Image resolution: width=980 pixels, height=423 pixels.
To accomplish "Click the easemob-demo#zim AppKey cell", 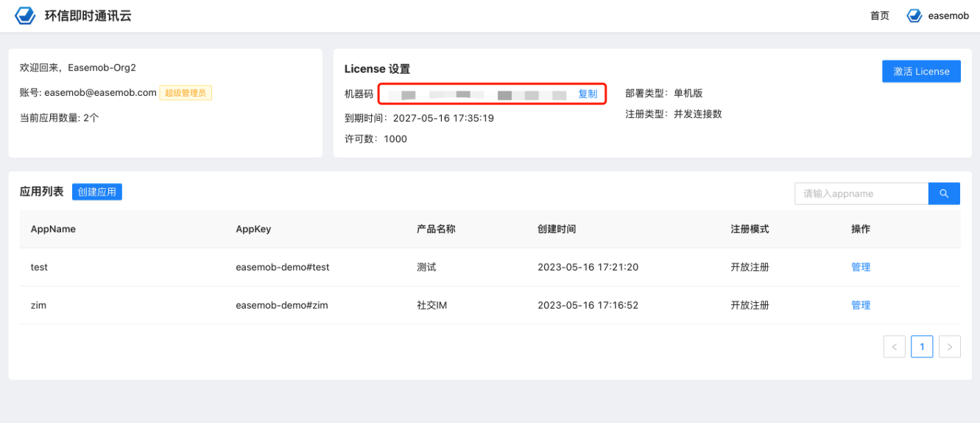I will [x=281, y=305].
